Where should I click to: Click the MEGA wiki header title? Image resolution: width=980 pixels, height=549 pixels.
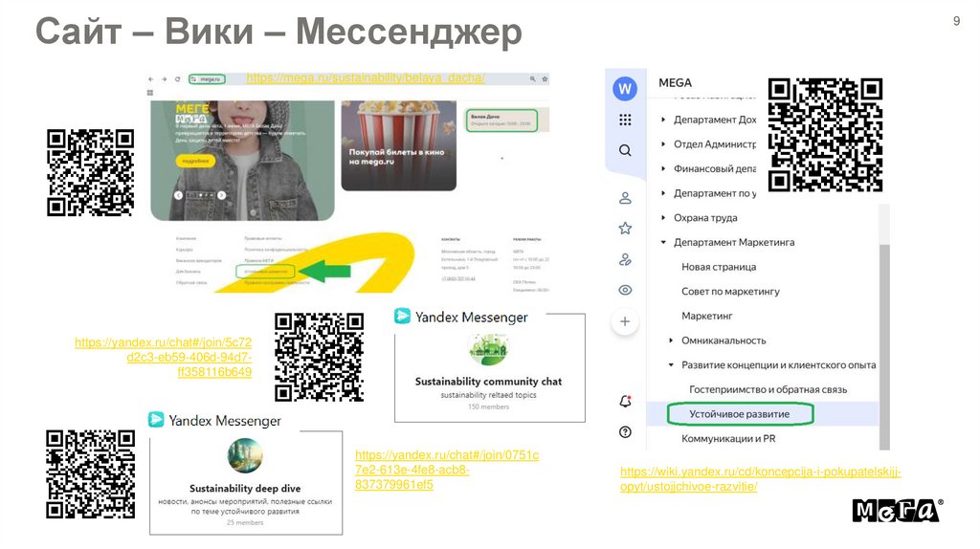point(675,82)
